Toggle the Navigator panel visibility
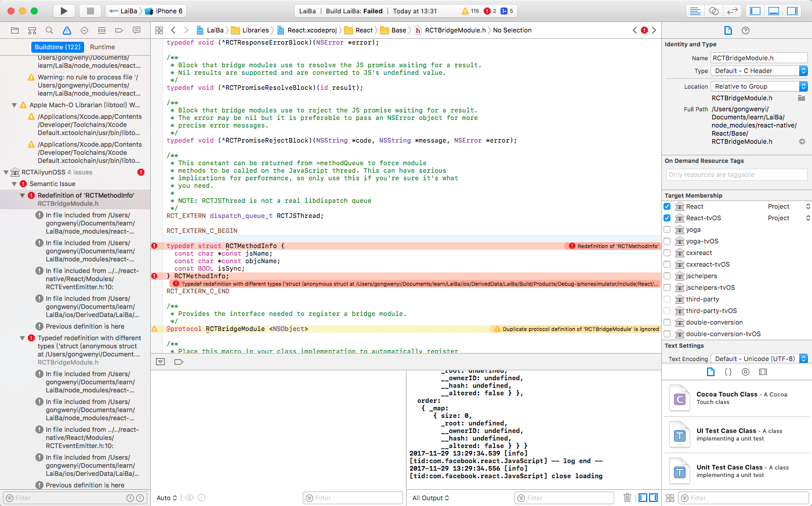The width and height of the screenshot is (812, 506). [x=755, y=11]
